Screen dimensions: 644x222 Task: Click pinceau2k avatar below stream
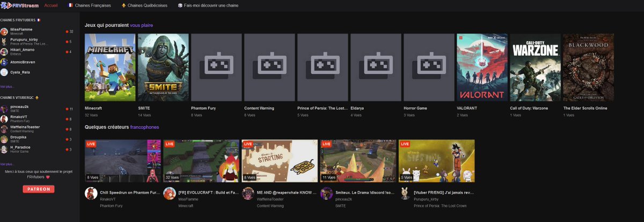point(326,194)
